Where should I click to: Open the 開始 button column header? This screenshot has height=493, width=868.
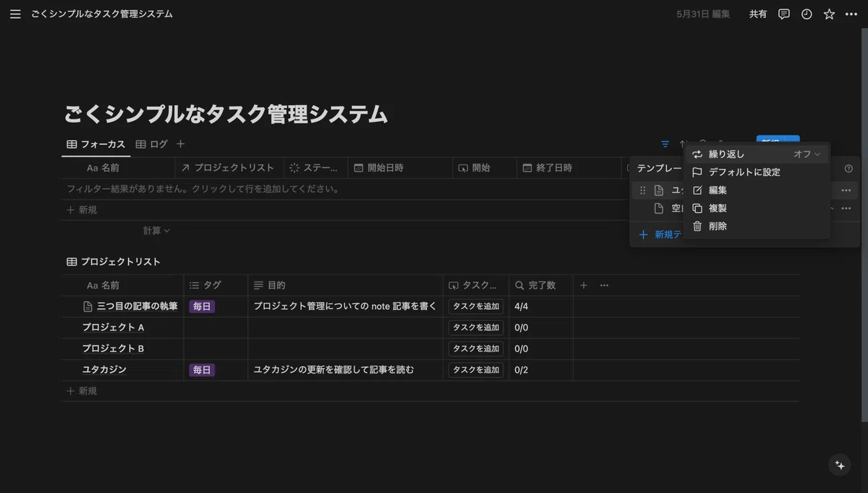click(x=485, y=167)
